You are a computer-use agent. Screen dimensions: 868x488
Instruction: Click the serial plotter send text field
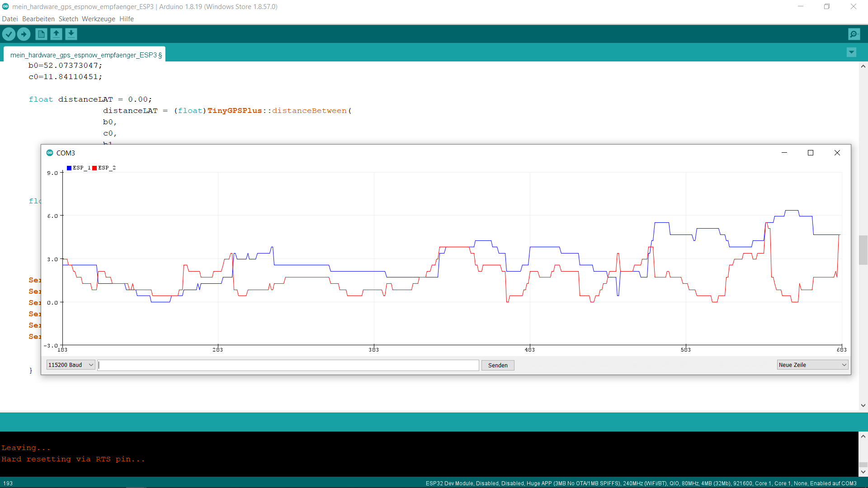tap(288, 365)
